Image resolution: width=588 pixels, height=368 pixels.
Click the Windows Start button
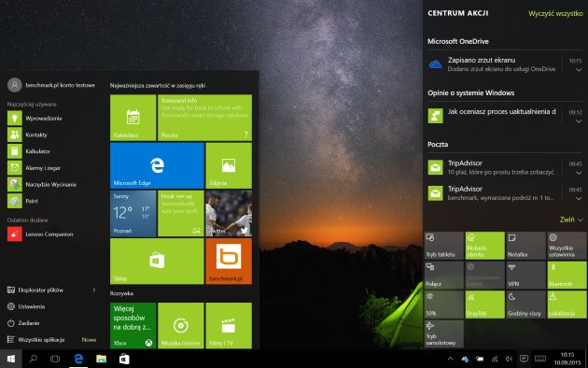pos(11,359)
